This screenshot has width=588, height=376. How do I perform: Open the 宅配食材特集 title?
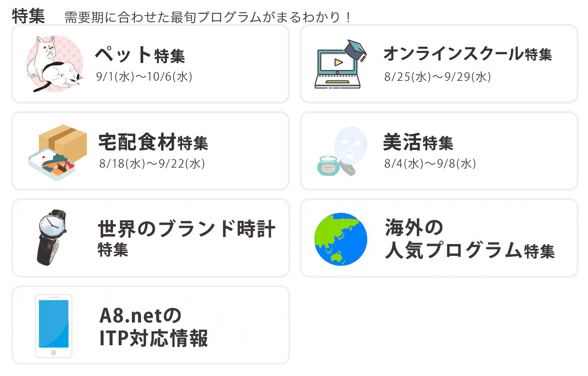click(153, 141)
